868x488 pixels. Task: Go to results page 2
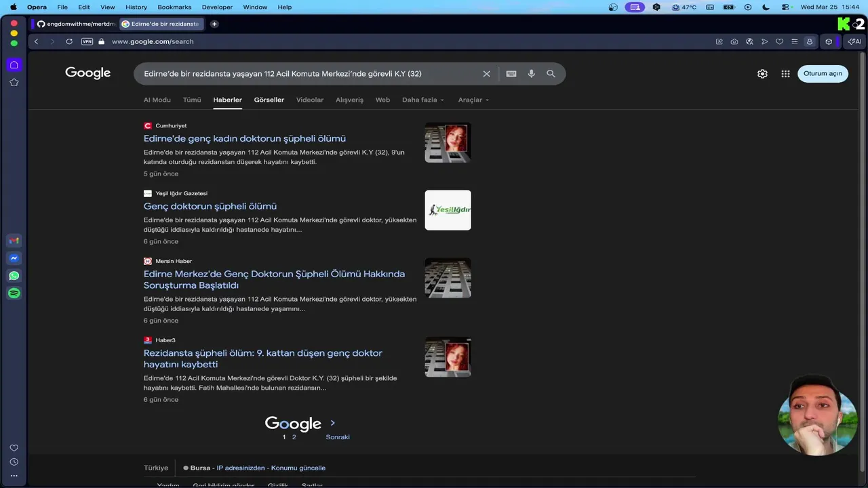click(294, 437)
